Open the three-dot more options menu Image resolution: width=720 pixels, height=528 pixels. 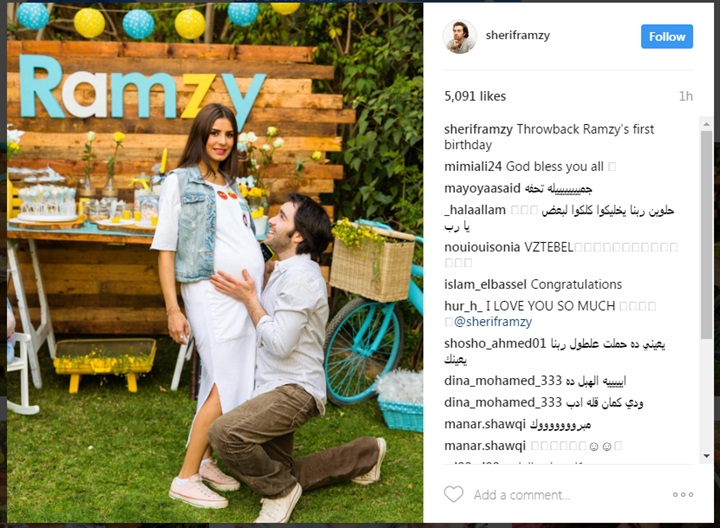coord(683,494)
